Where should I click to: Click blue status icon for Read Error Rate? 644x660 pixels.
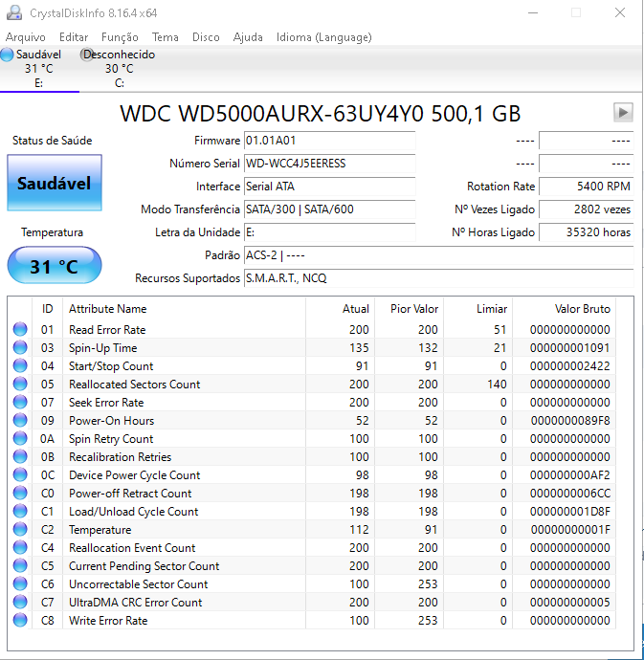pos(20,329)
